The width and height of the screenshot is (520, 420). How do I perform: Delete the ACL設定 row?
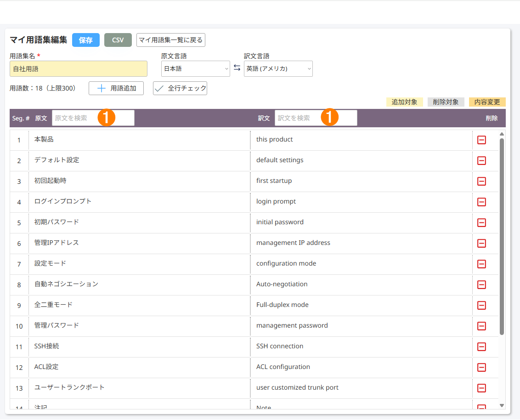481,367
